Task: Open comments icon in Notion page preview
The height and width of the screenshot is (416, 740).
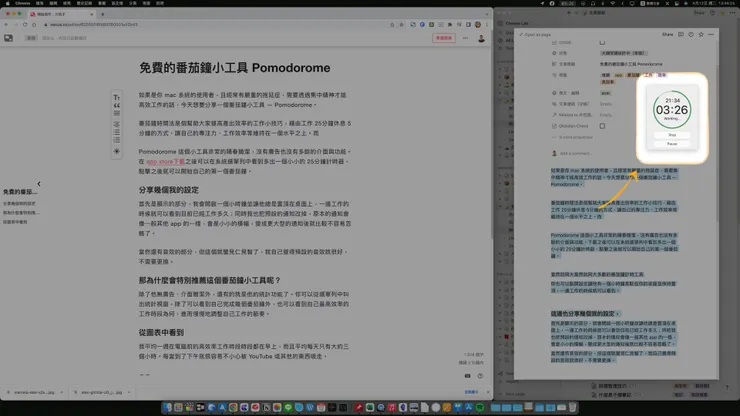Action: pos(681,34)
